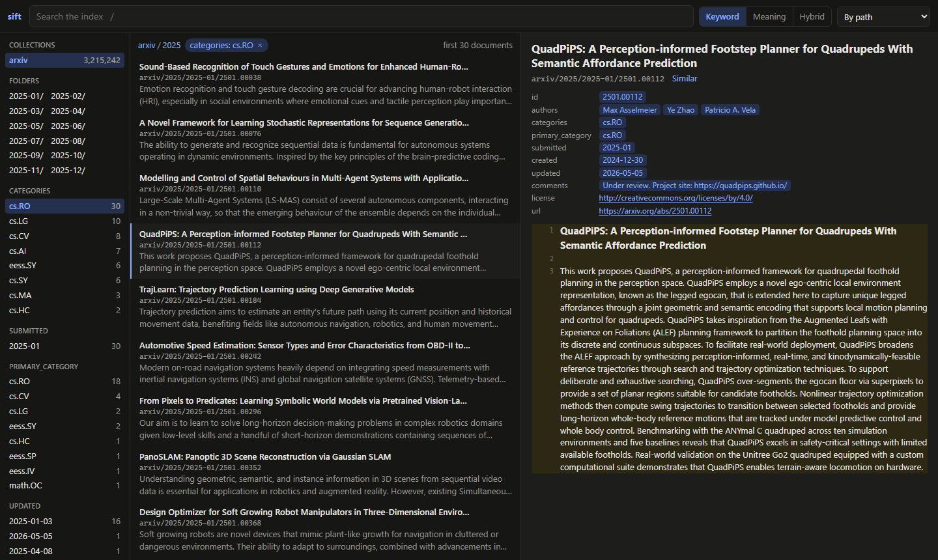
Task: Filter primary category eess.SP
Action: [x=64, y=456]
